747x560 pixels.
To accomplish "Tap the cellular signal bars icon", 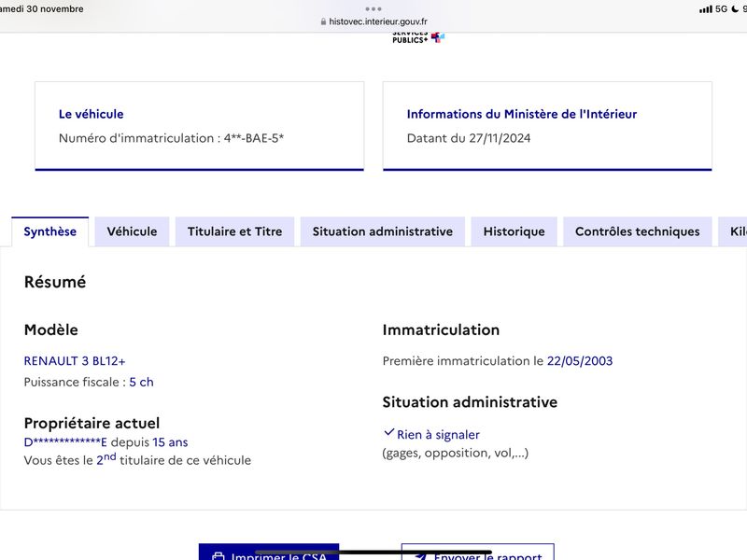I will [x=706, y=9].
